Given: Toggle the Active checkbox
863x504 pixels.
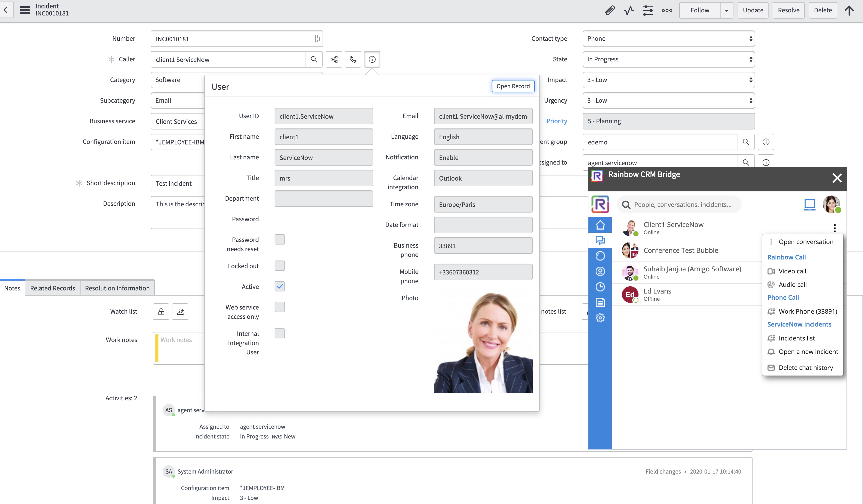Looking at the screenshot, I should [x=279, y=286].
